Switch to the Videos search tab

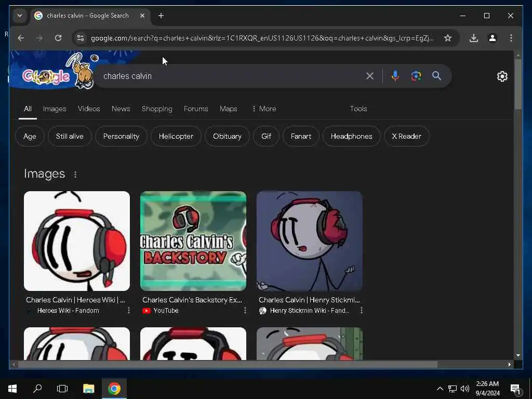pyautogui.click(x=89, y=109)
